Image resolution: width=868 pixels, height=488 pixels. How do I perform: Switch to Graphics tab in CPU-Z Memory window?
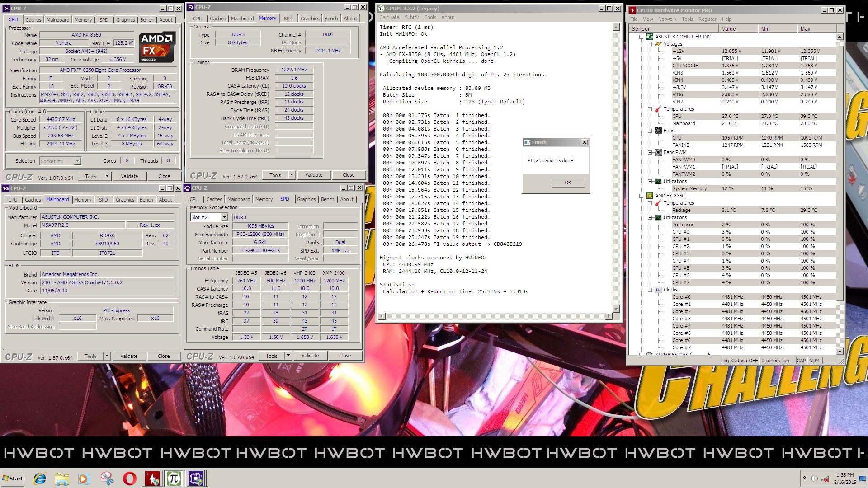pos(310,19)
